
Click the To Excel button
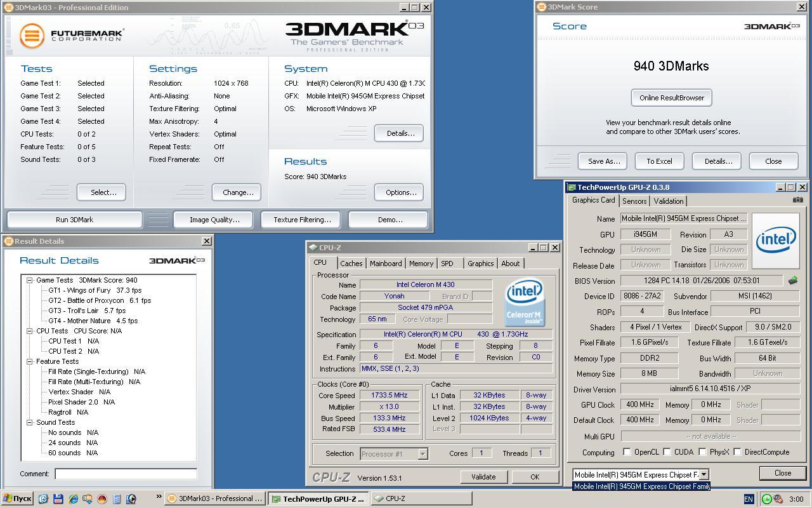pos(659,161)
